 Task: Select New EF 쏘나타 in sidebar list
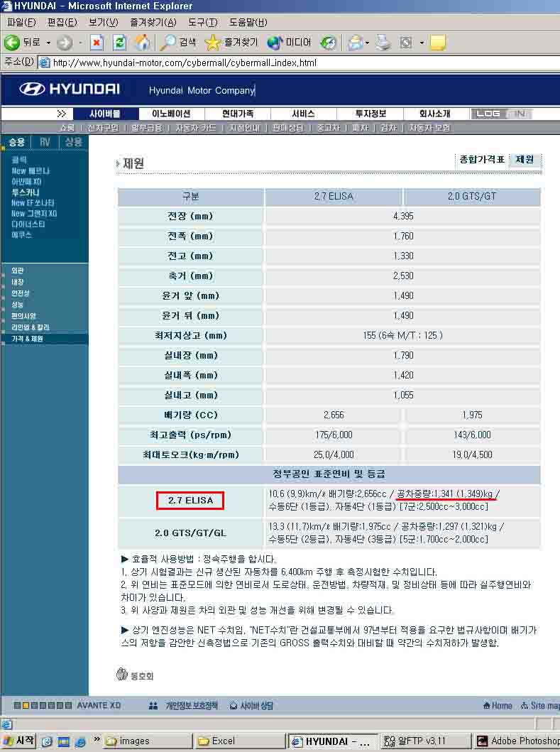click(33, 203)
